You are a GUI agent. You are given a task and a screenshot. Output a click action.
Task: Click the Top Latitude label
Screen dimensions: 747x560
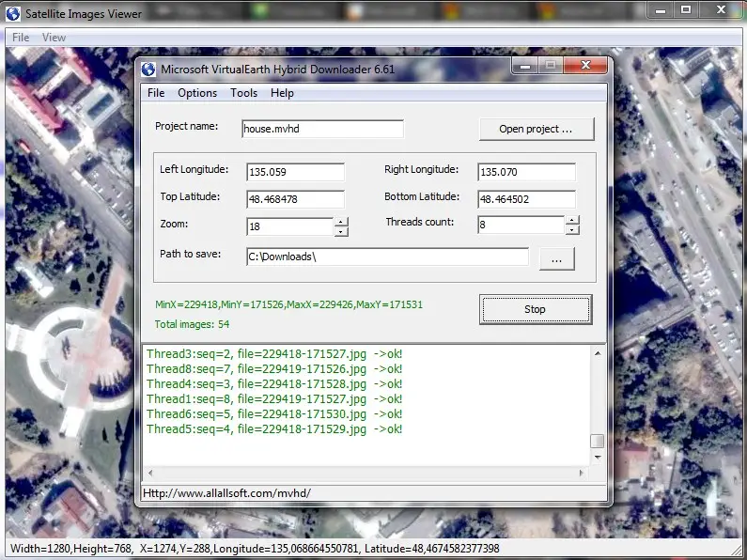(x=190, y=196)
